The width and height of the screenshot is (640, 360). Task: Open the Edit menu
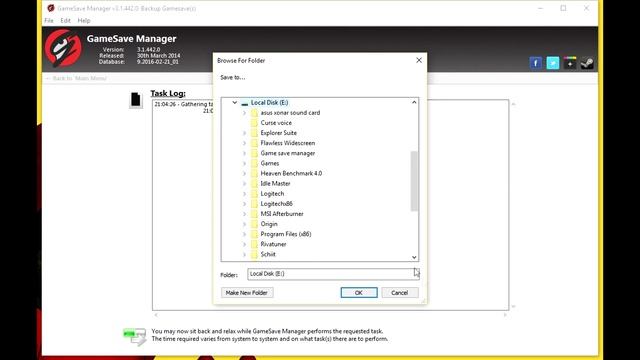[x=65, y=20]
